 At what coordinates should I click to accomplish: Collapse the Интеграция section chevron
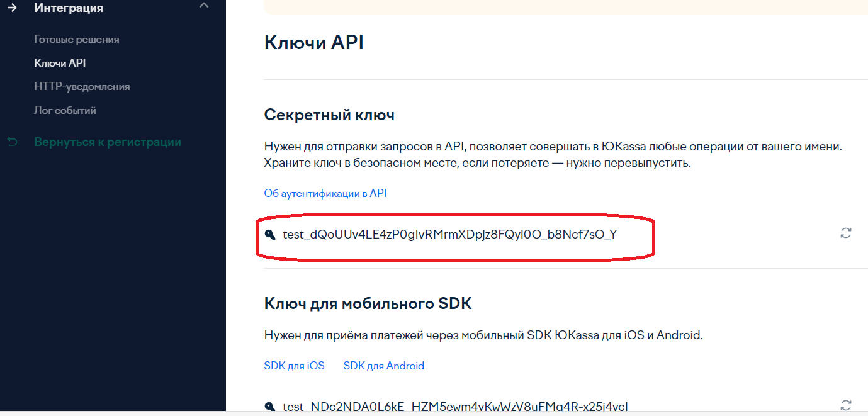pos(203,6)
